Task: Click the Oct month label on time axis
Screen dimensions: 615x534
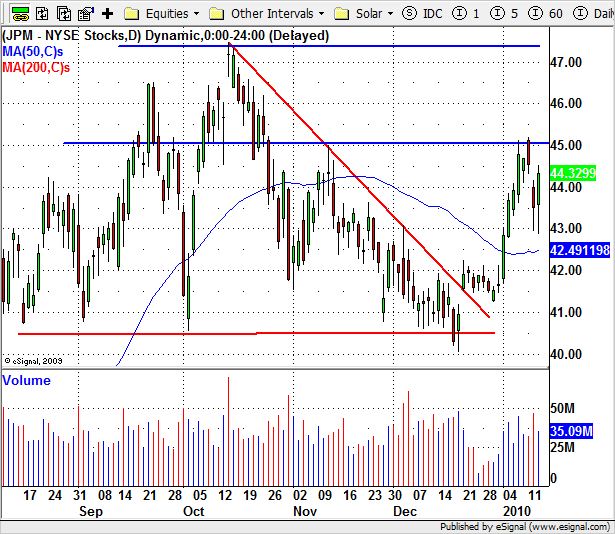Action: pos(194,512)
